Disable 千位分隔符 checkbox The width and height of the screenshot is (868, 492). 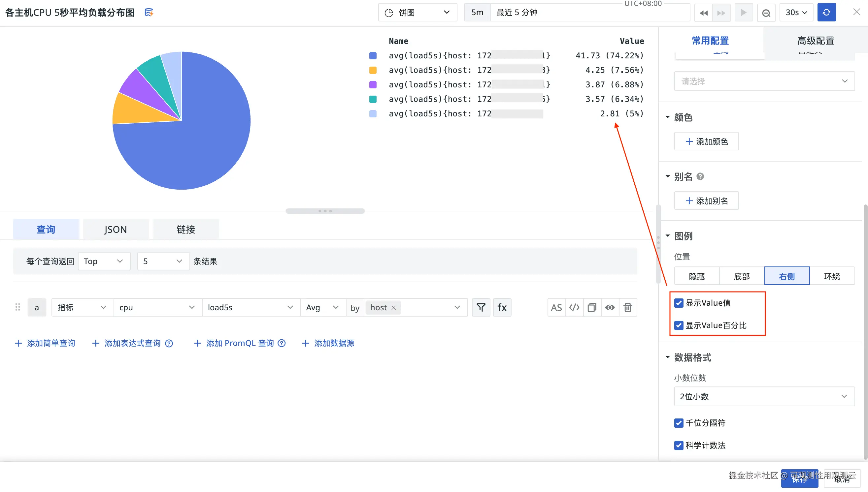[678, 423]
